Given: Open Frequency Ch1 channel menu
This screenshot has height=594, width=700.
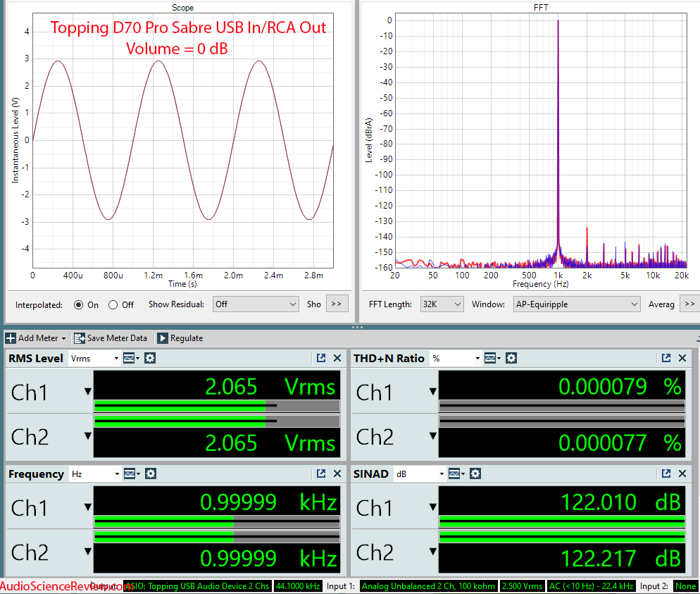Looking at the screenshot, I should click(88, 507).
